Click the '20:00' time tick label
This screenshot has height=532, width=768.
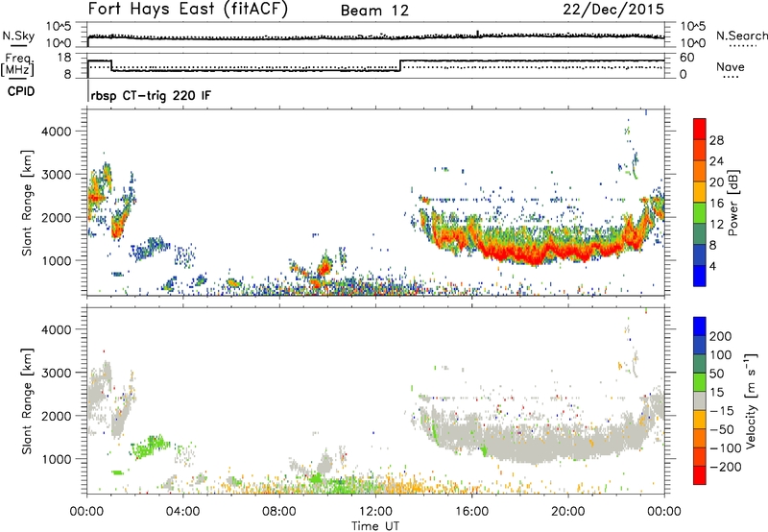[x=567, y=512]
